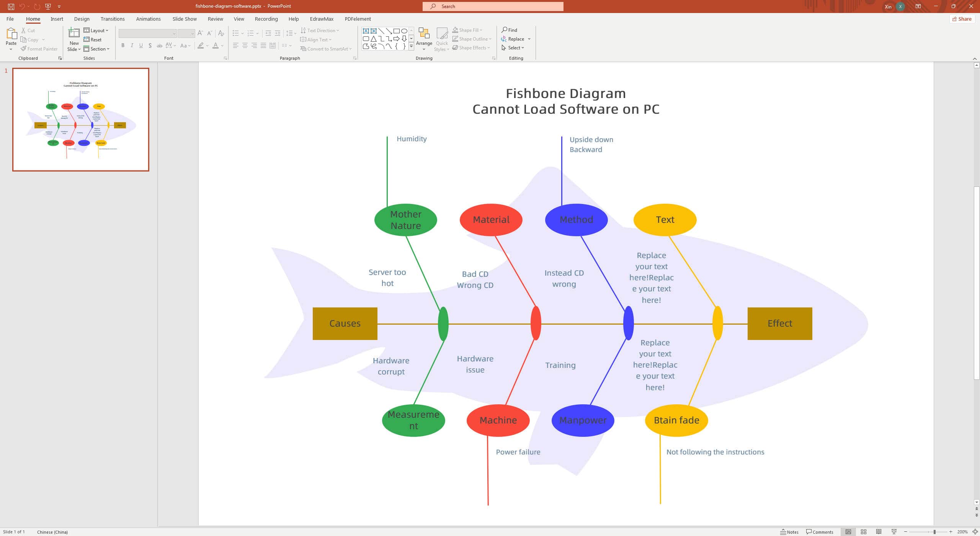Click the Save icon in title bar
This screenshot has height=536, width=980.
(x=11, y=7)
